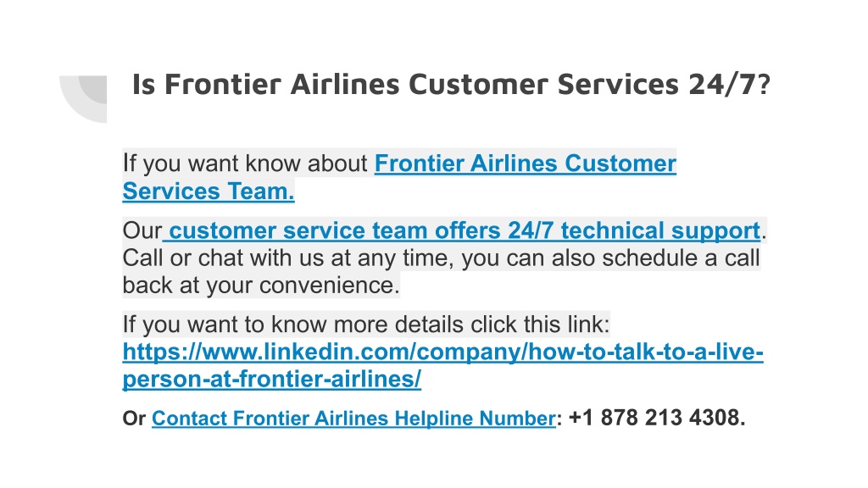Select the slide title heading
Viewport: 868px width, 488px height.
451,85
